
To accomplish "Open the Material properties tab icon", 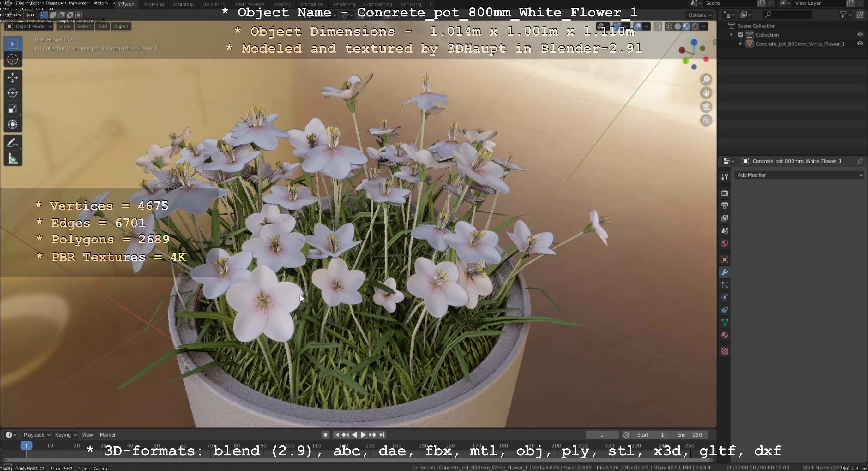I will tap(725, 335).
